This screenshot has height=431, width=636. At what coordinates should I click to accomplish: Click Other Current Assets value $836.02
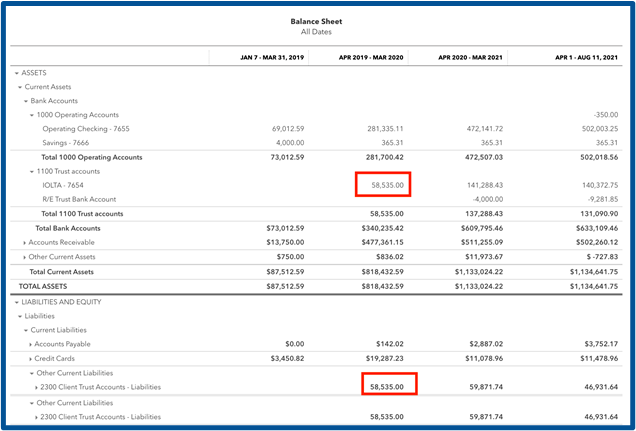click(x=390, y=257)
